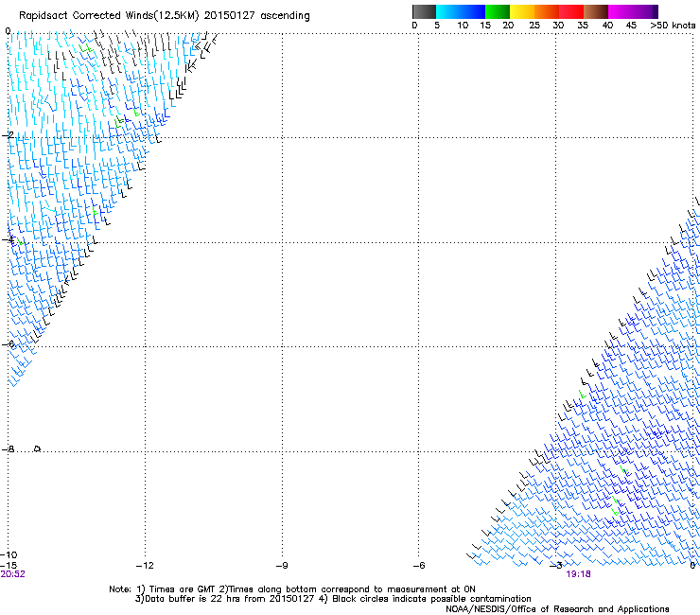Click the longitude axis label "-12"
The height and width of the screenshot is (615, 700).
pyautogui.click(x=145, y=566)
